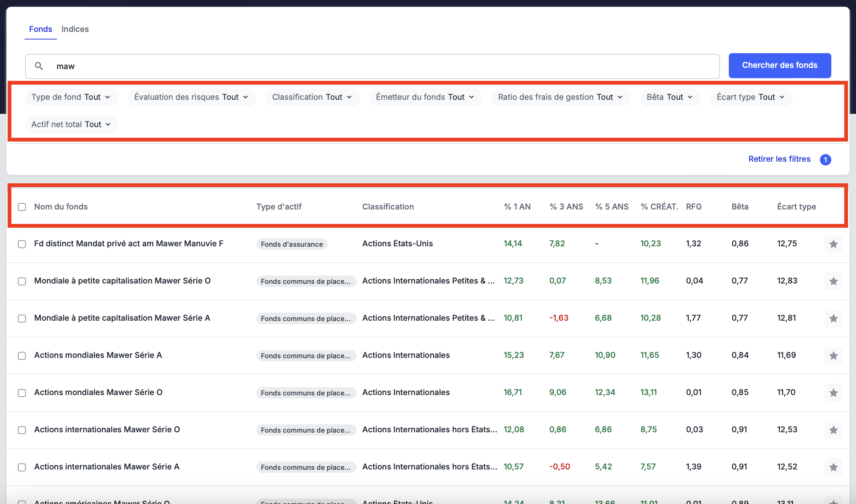Screen dimensions: 856x504
Task: Tick Actions internationales Mawer Série O checkbox
Action: point(22,430)
